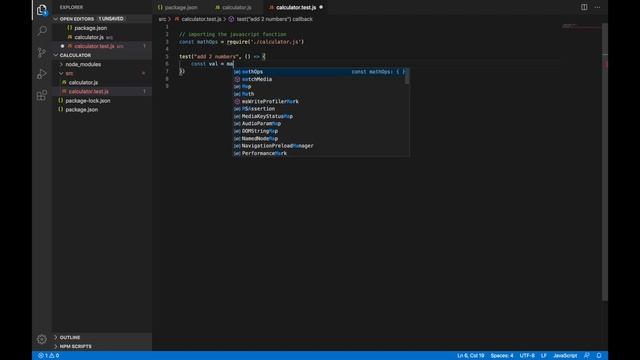Choose Math autocomplete suggestion
640x360 pixels.
pos(318,94)
